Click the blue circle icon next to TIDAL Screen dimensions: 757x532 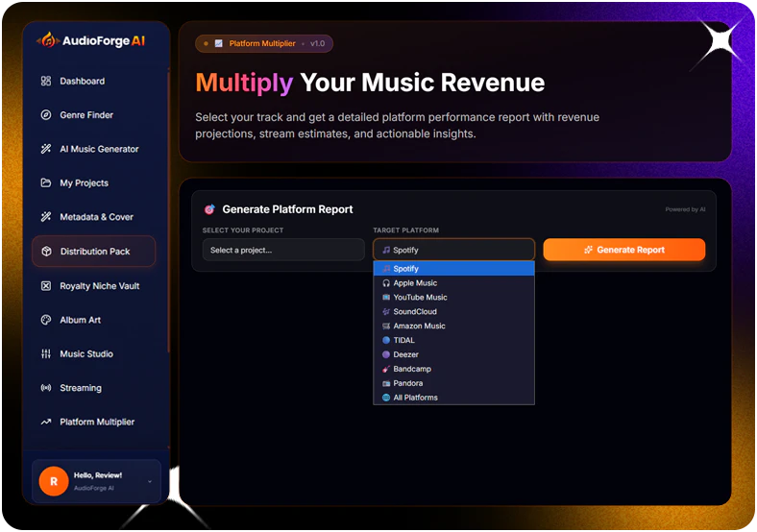(386, 340)
